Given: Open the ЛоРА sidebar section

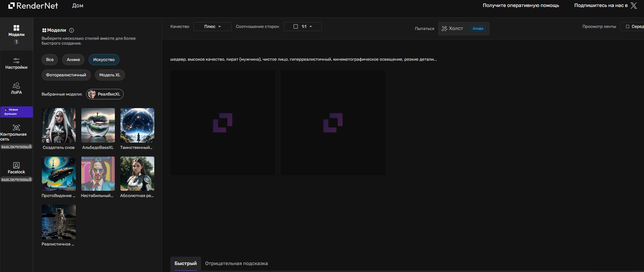Looking at the screenshot, I should click(16, 88).
